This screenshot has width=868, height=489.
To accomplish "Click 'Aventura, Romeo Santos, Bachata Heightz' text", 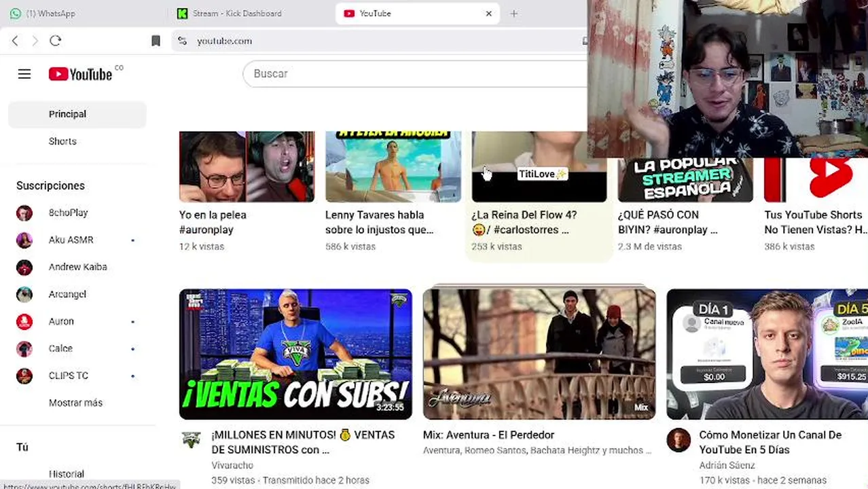I will pyautogui.click(x=537, y=450).
